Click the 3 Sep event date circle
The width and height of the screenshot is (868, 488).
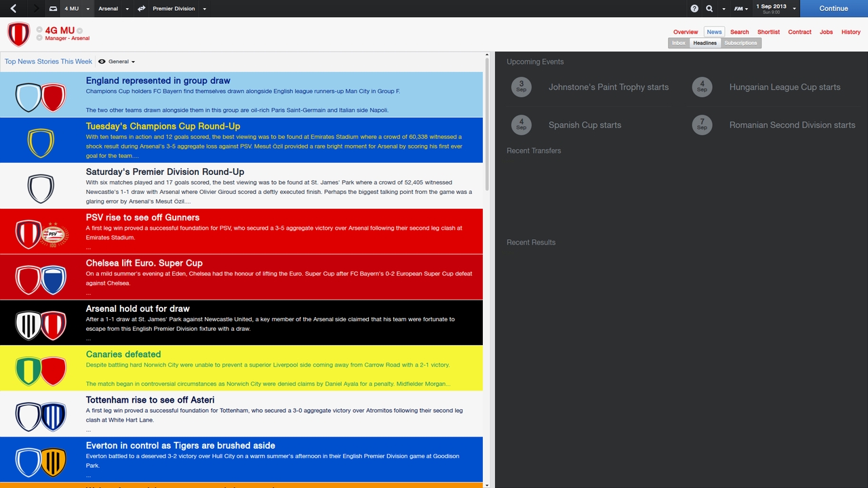click(521, 87)
